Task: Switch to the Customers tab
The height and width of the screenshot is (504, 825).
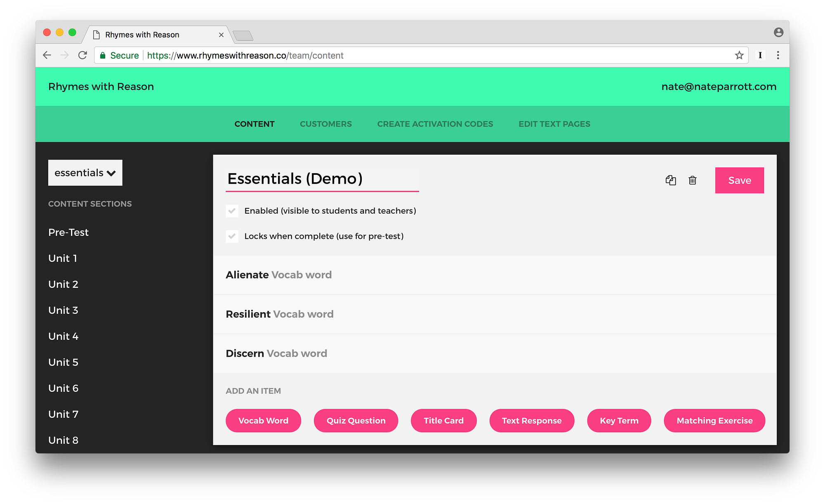Action: point(325,124)
